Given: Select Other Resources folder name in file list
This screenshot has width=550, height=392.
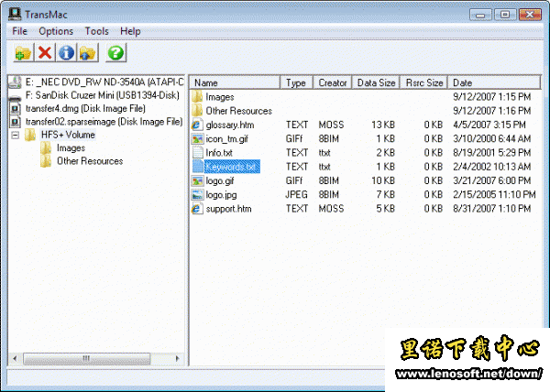Looking at the screenshot, I should pyautogui.click(x=238, y=111).
